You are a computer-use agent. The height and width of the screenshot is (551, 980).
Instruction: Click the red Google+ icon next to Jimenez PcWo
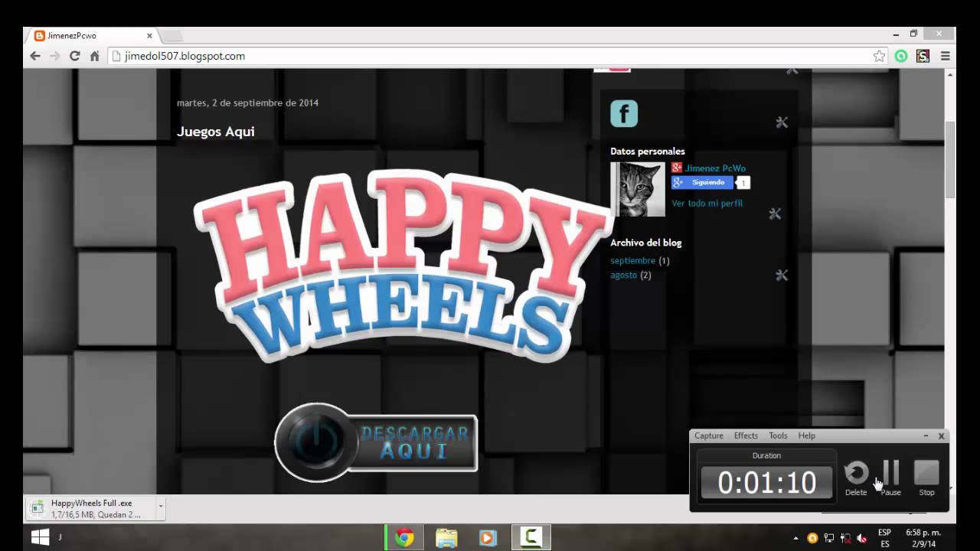point(677,168)
